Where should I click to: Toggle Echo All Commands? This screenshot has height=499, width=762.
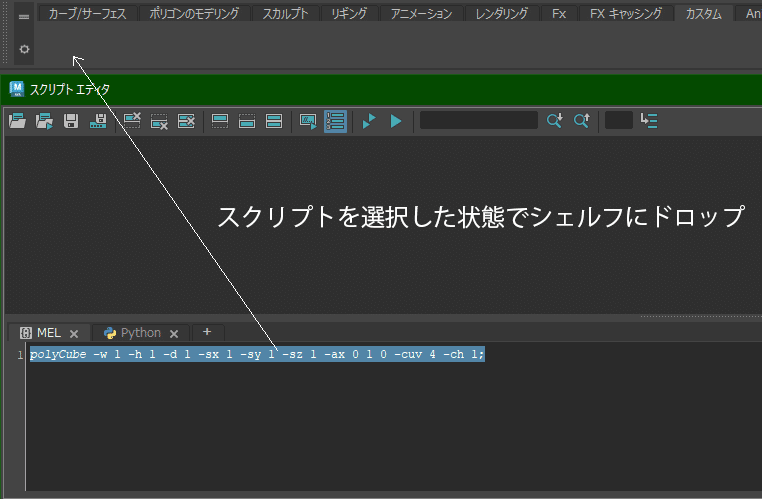coord(308,121)
